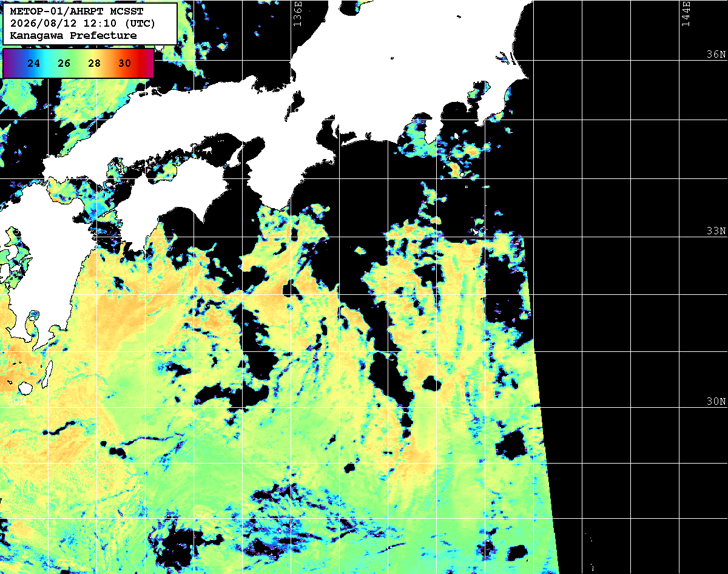Click the 30 value on the color scale
Image resolution: width=728 pixels, height=574 pixels.
125,63
